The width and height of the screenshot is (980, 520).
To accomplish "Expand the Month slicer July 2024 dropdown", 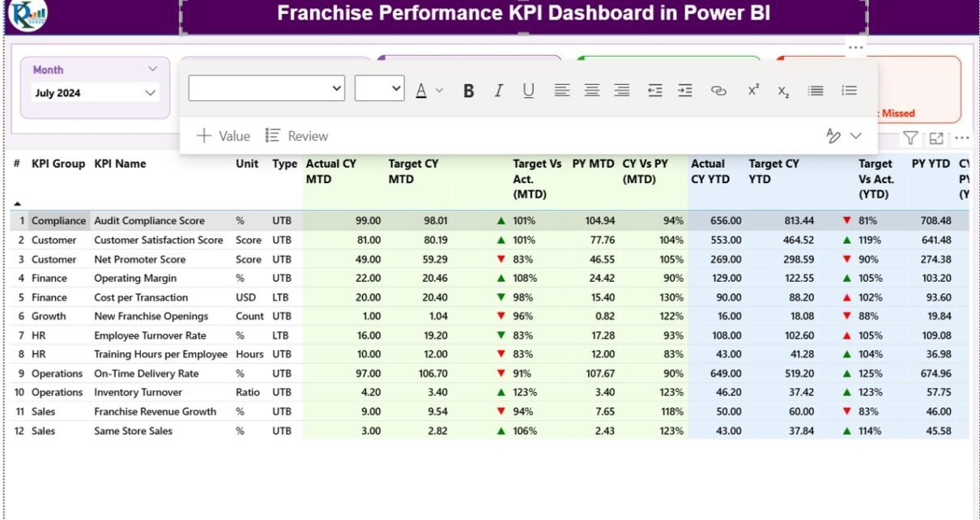I will (x=150, y=93).
